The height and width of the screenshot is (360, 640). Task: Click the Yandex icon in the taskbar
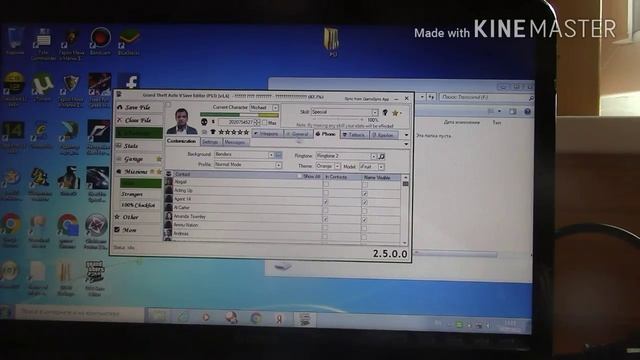[x=280, y=318]
